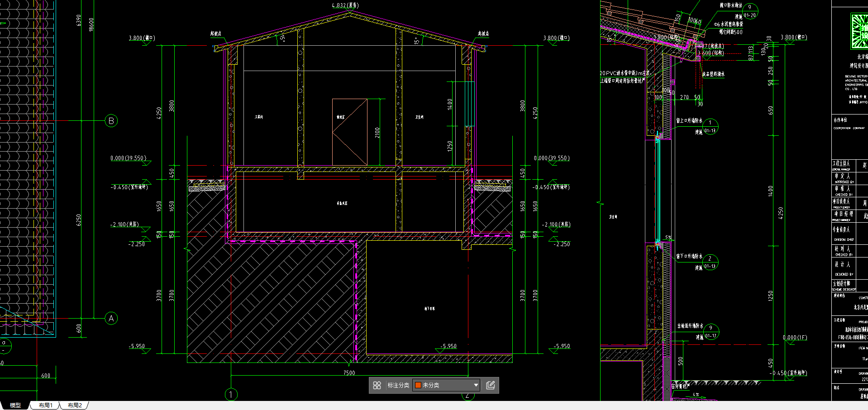Click the 合作单位 title block heading
The image size is (868, 410).
(840, 120)
